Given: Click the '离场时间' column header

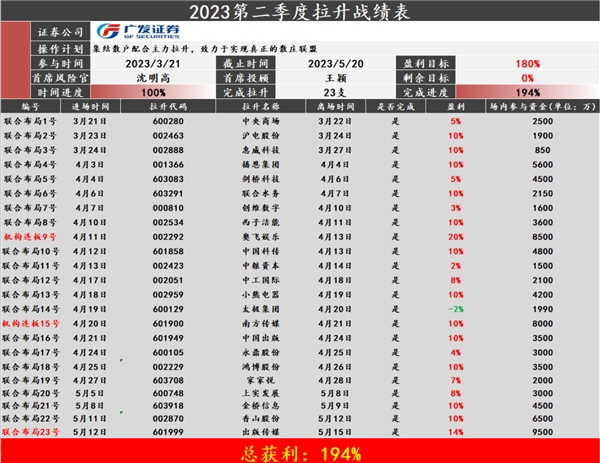Looking at the screenshot, I should [x=336, y=106].
